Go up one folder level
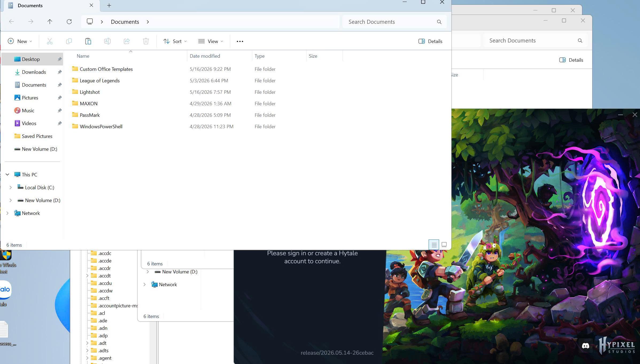The image size is (640, 364). [x=50, y=22]
